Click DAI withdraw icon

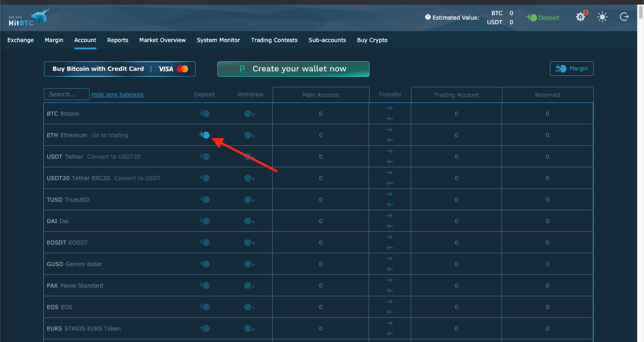(x=249, y=221)
